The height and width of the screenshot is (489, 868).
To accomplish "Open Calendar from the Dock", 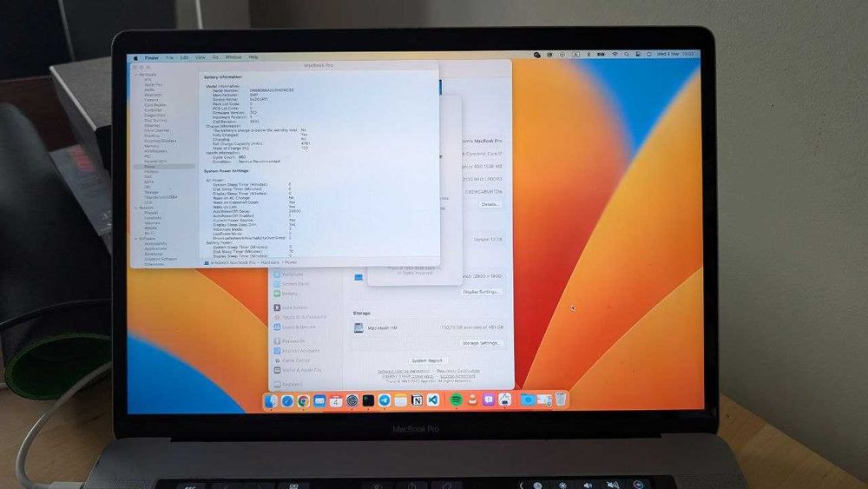I will pos(335,401).
